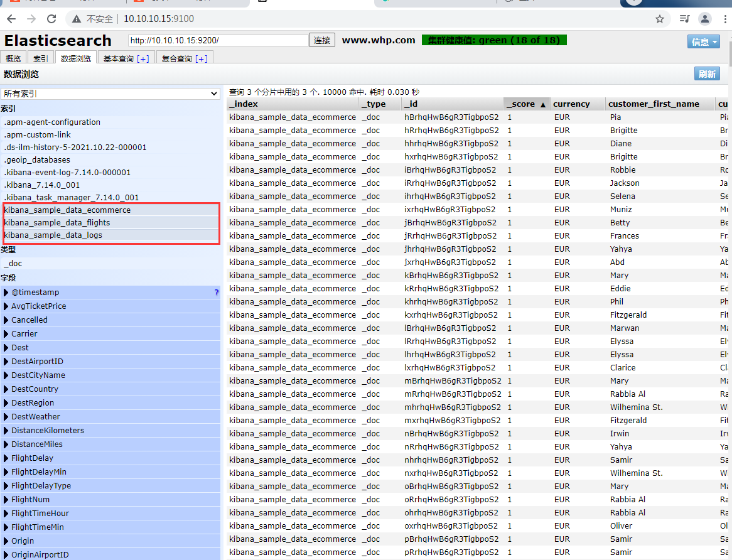Viewport: 732px width, 560px height.
Task: Click the Elasticsearch title heading
Action: coord(58,41)
